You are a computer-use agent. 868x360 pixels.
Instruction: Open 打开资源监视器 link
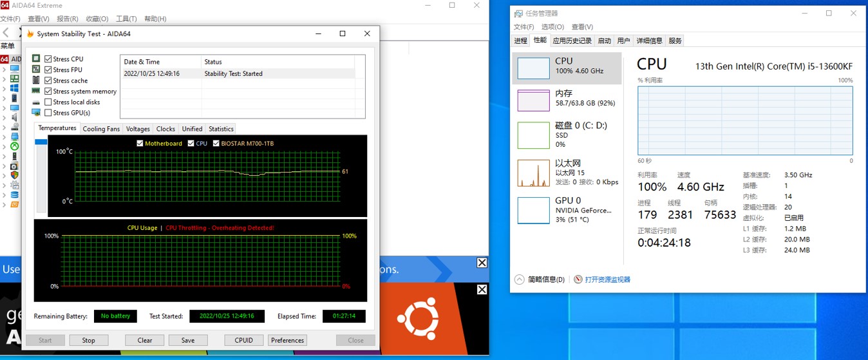coord(607,279)
